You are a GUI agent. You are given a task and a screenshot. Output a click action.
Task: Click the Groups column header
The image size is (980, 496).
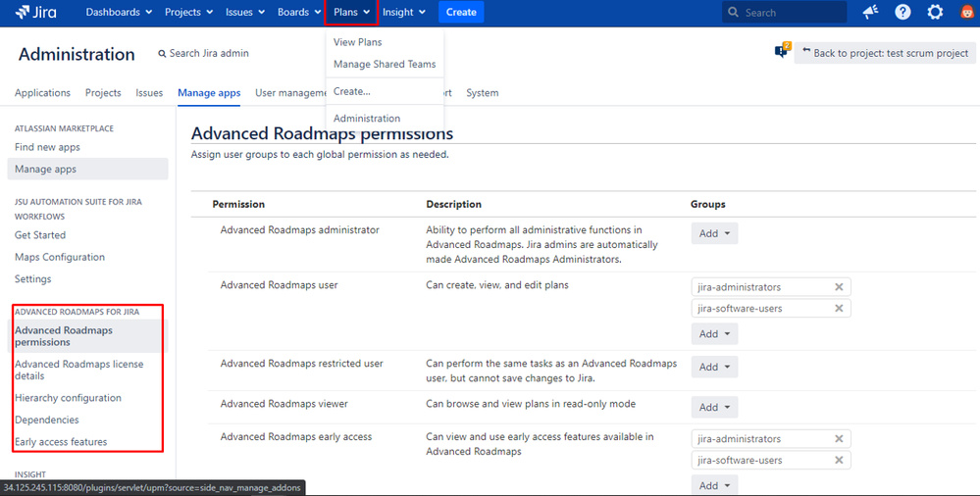(708, 204)
